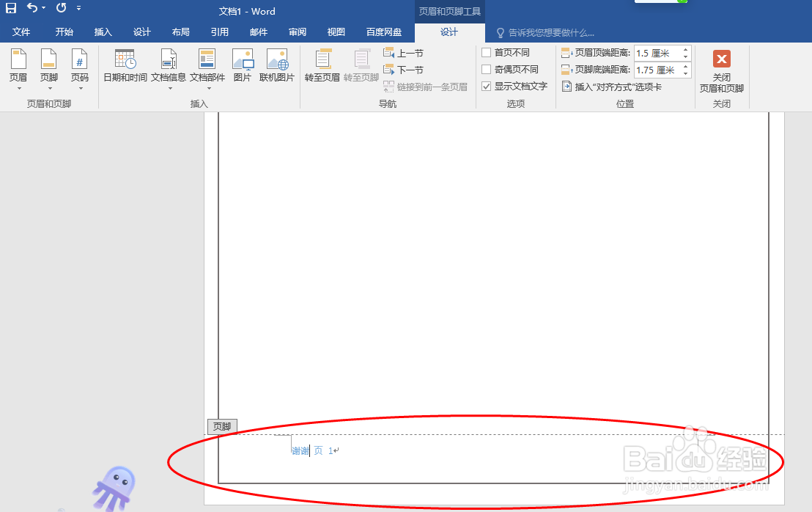Image resolution: width=812 pixels, height=512 pixels.
Task: Expand the 页眉 dropdown arrow
Action: [x=19, y=89]
